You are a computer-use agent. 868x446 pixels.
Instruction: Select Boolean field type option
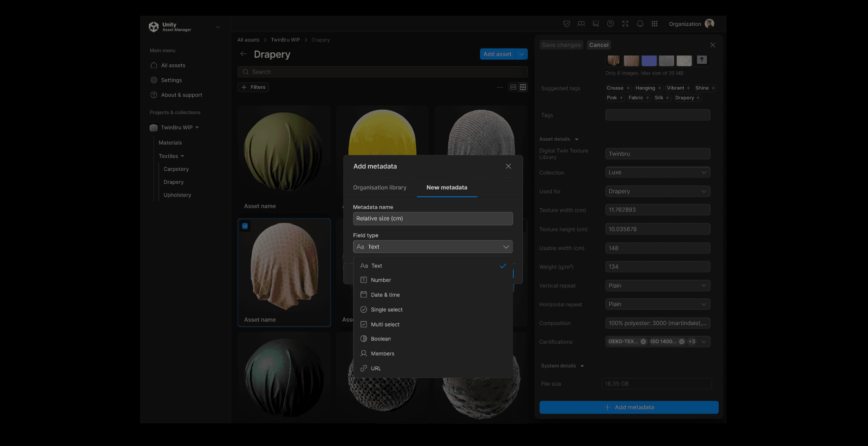tap(381, 339)
